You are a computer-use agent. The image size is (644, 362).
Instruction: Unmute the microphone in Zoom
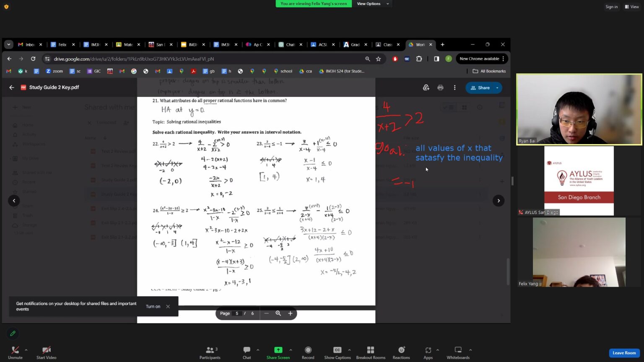[x=15, y=353]
